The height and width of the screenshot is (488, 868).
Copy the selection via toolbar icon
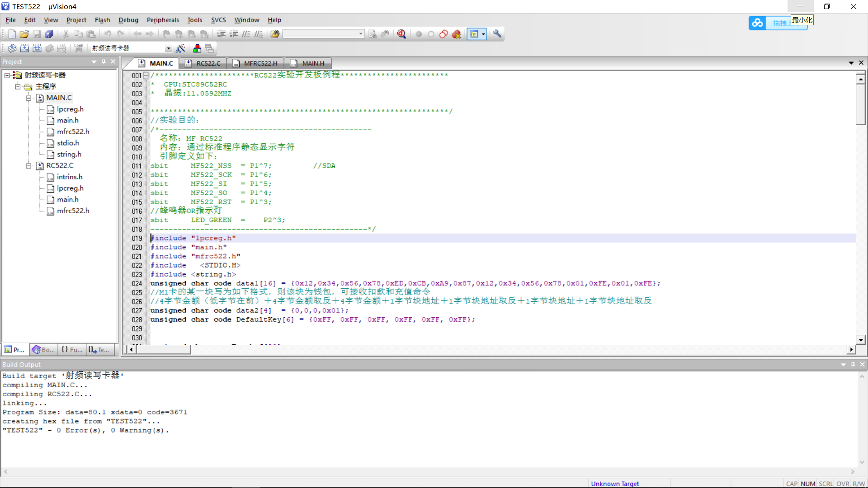pos(78,34)
